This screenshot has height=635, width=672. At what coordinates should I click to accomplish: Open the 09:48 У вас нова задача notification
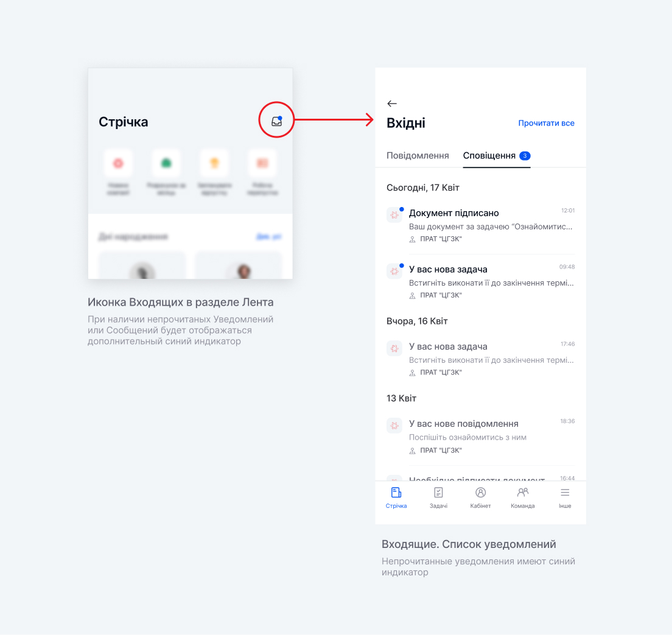(x=480, y=282)
